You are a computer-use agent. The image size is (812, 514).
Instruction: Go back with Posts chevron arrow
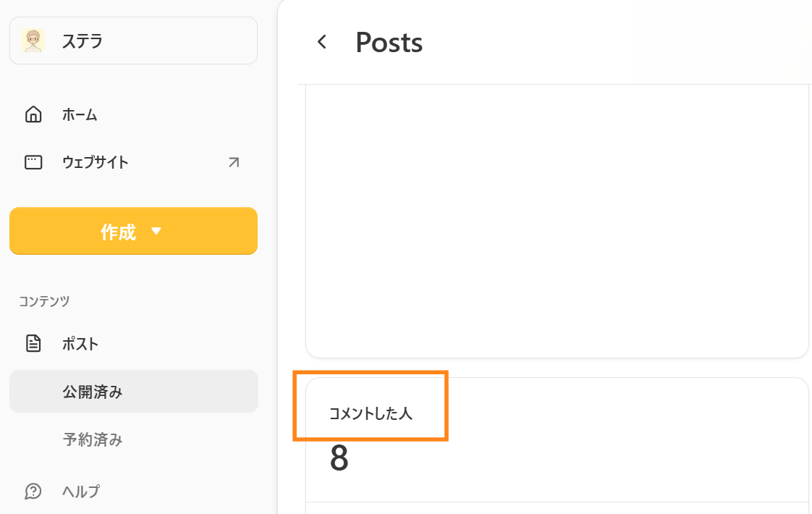pyautogui.click(x=322, y=41)
